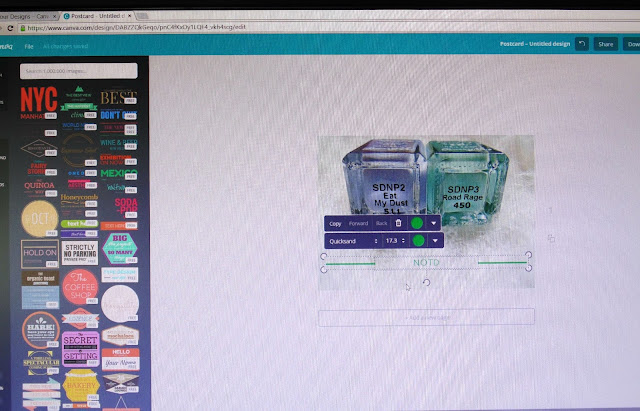The image size is (640, 411).
Task: Click Copy in the element toolbar
Action: point(335,224)
